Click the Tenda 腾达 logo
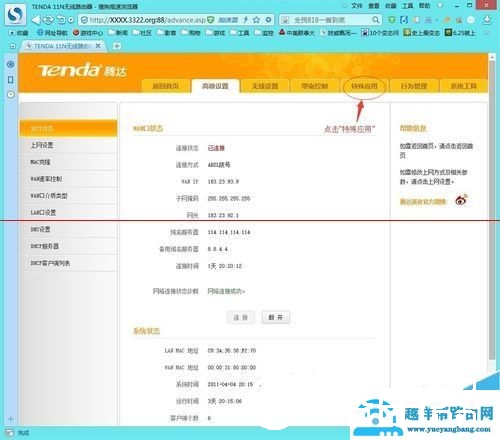The height and width of the screenshot is (440, 500). [x=83, y=70]
